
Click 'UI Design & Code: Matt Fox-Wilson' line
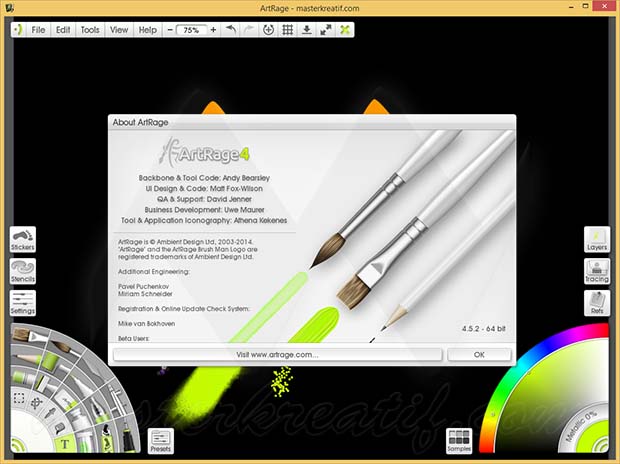coord(204,189)
